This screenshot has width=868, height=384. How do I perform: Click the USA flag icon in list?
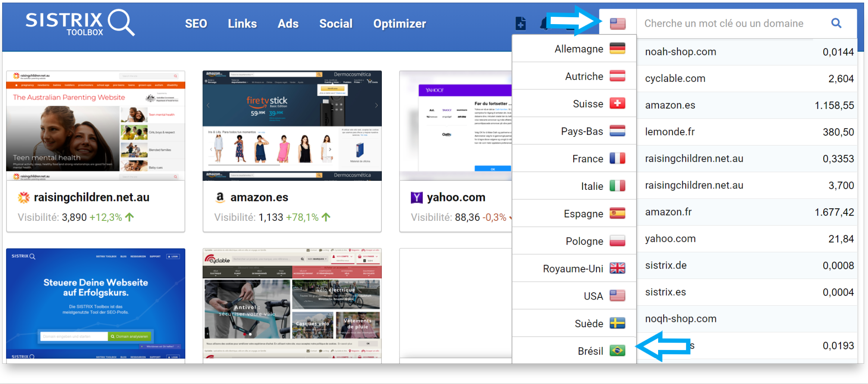click(618, 295)
